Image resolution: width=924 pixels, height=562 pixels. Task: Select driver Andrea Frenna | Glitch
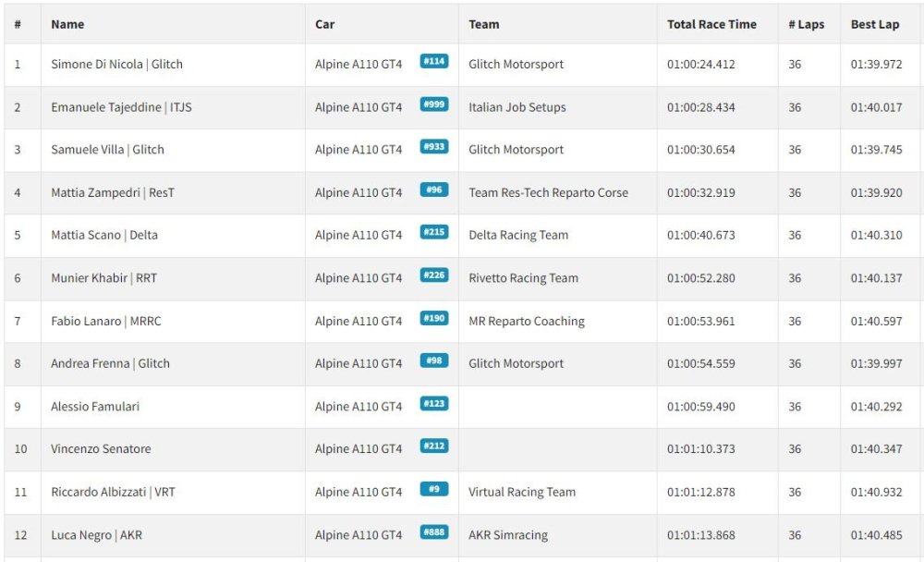110,364
